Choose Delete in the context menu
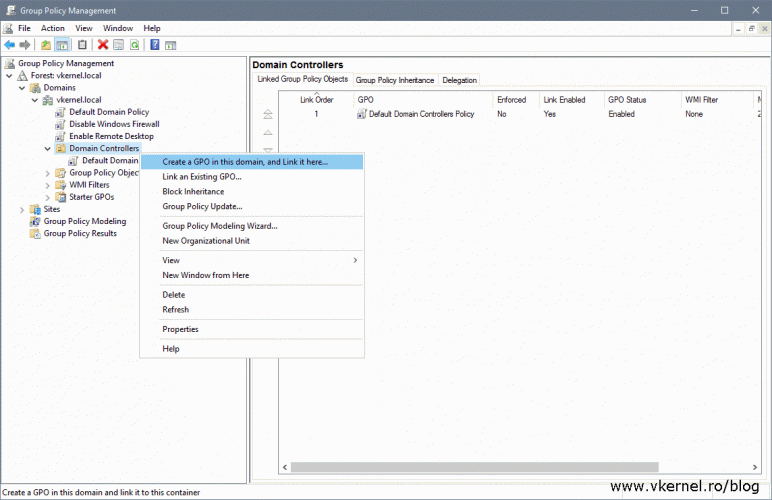Screen dimensions: 772x500 pos(252,294)
